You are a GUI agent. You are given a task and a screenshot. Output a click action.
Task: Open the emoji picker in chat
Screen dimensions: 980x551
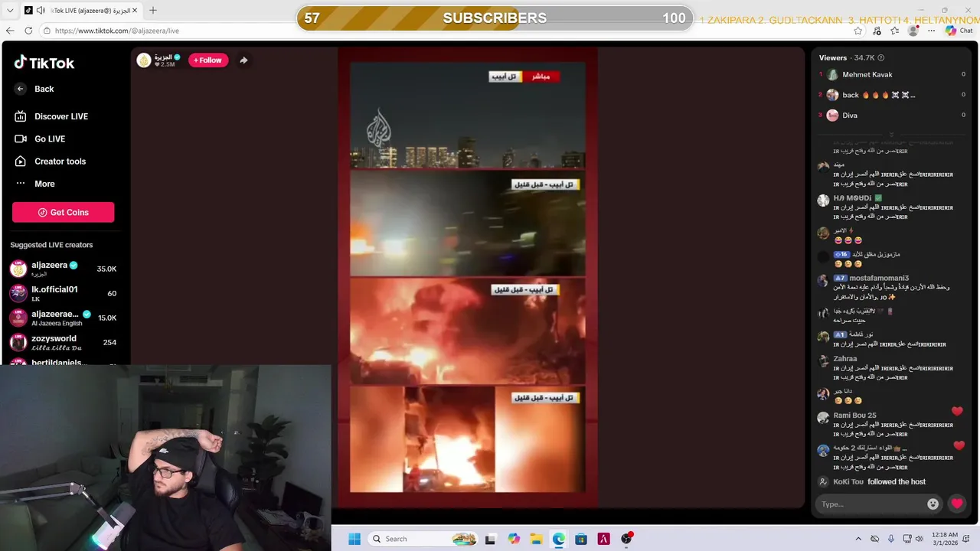click(x=933, y=504)
